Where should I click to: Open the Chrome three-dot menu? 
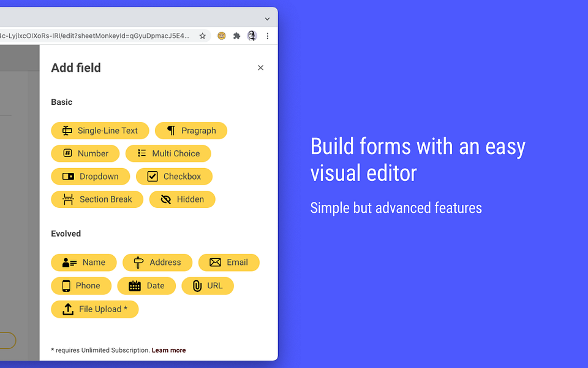(268, 36)
